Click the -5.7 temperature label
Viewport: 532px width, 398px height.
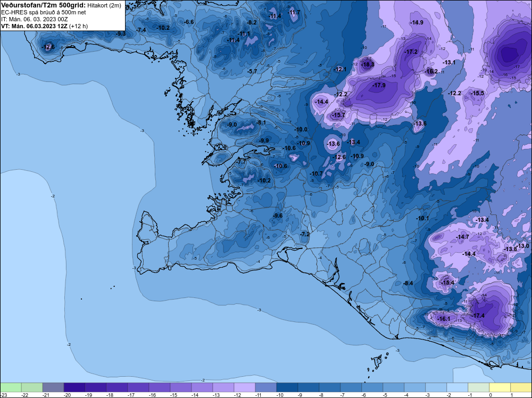click(252, 71)
